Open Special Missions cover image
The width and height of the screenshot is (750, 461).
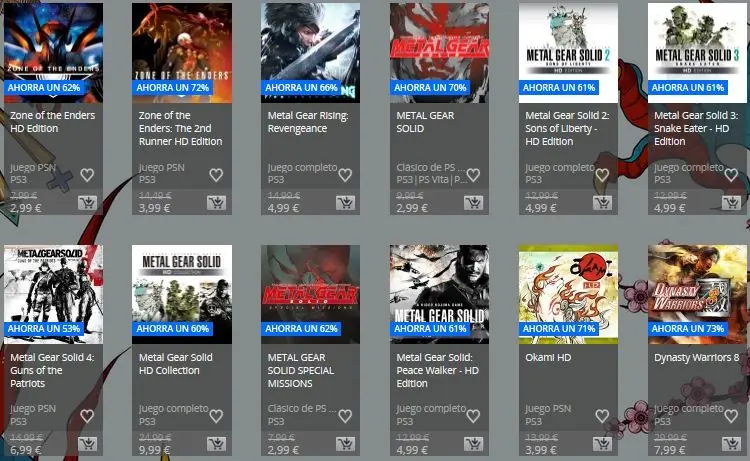click(x=310, y=295)
